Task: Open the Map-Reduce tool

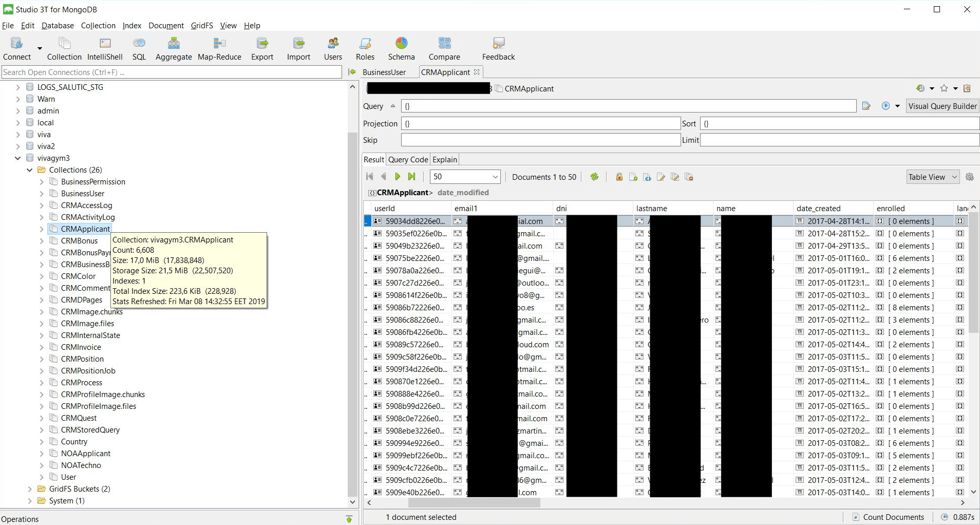Action: [x=219, y=48]
